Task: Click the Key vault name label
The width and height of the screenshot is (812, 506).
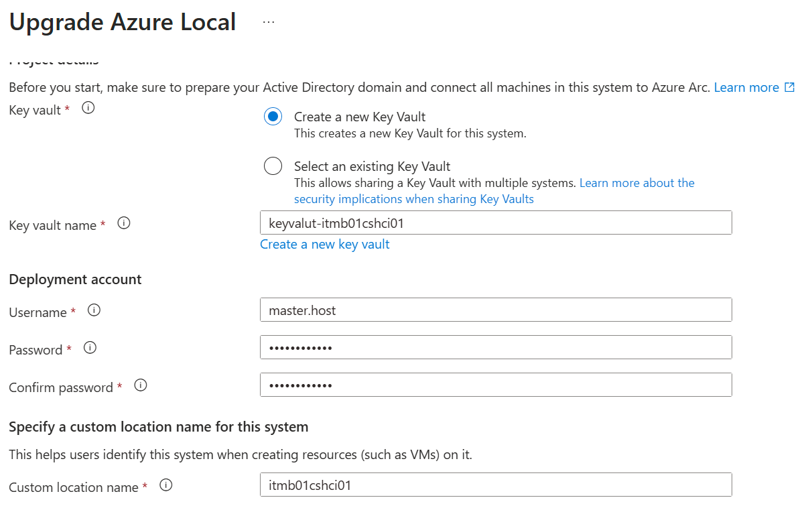Action: click(53, 225)
